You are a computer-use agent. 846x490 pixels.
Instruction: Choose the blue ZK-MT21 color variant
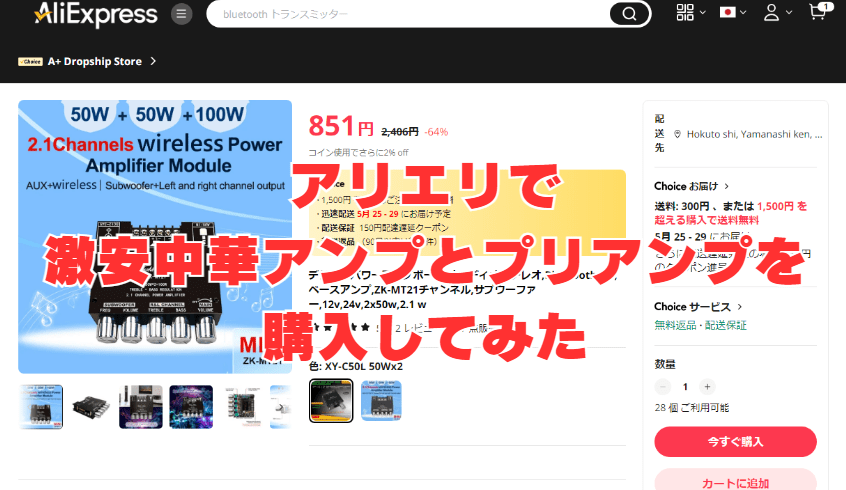pyautogui.click(x=381, y=400)
